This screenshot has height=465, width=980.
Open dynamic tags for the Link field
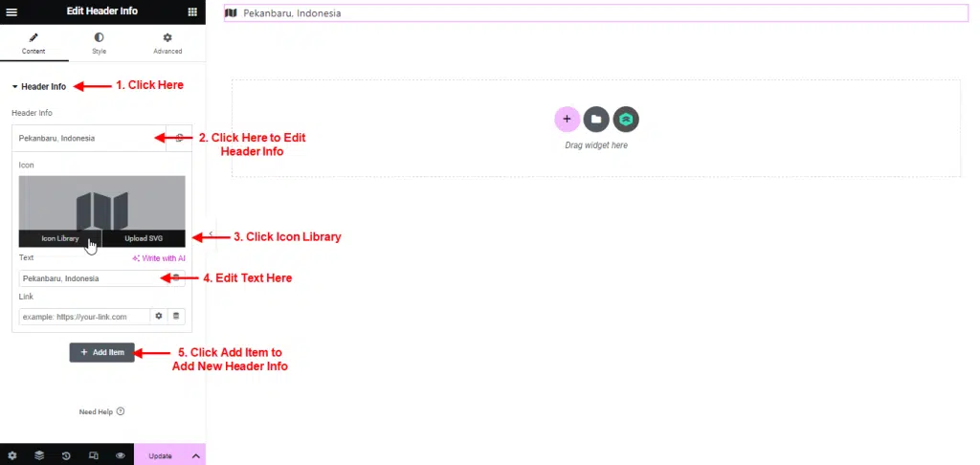[176, 317]
